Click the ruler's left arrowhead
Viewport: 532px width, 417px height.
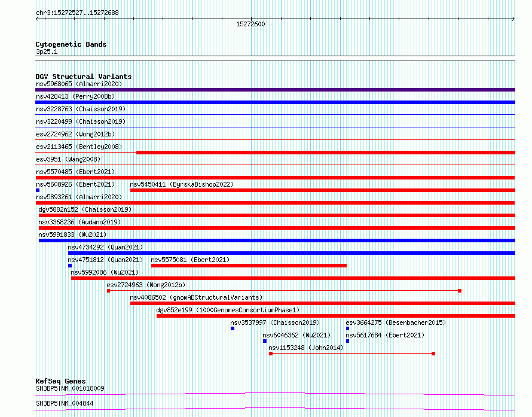37,19
